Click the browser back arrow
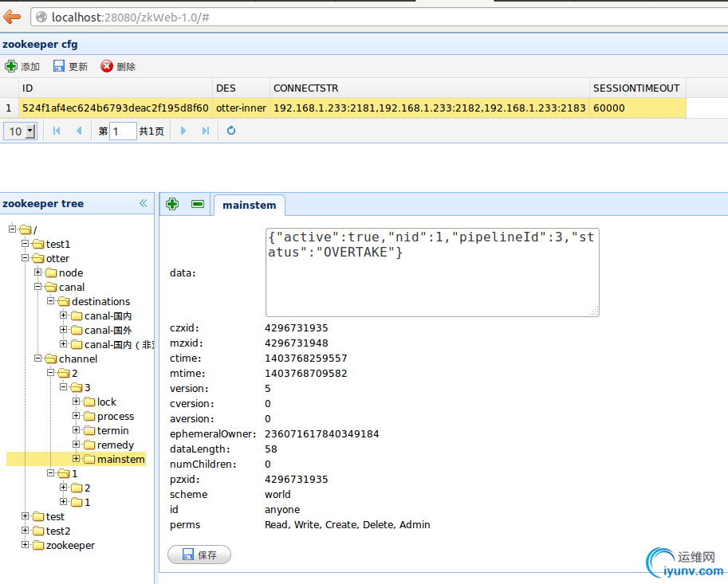Image resolution: width=728 pixels, height=584 pixels. (12, 18)
